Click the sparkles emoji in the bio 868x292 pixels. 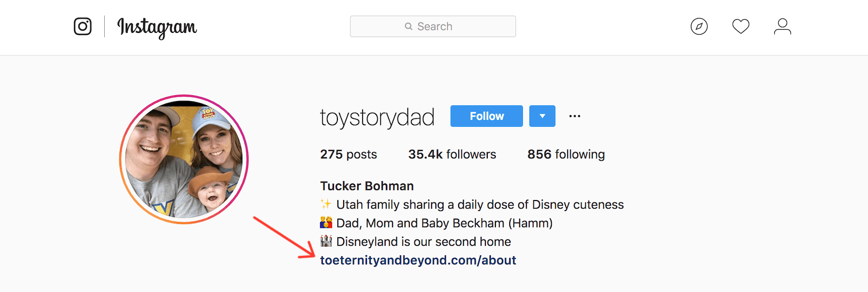[326, 204]
